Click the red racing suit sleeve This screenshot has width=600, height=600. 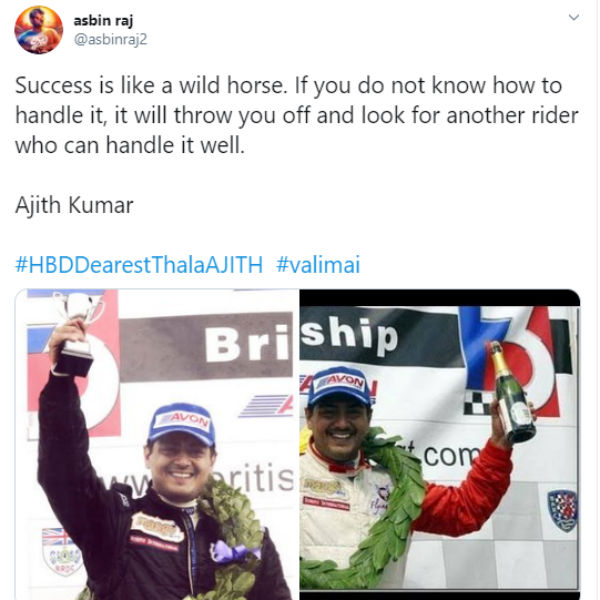pyautogui.click(x=465, y=494)
